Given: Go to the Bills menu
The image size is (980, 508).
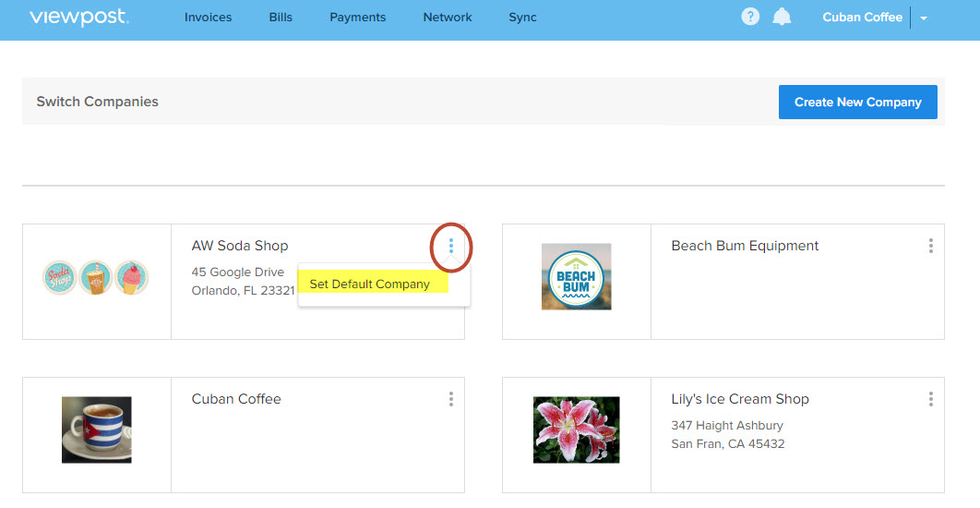Looking at the screenshot, I should [281, 18].
